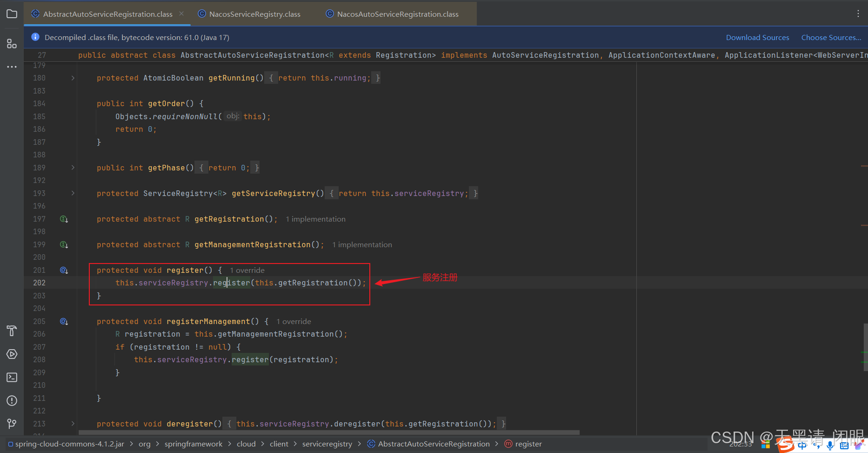Open the Build hammer tool window

click(12, 331)
